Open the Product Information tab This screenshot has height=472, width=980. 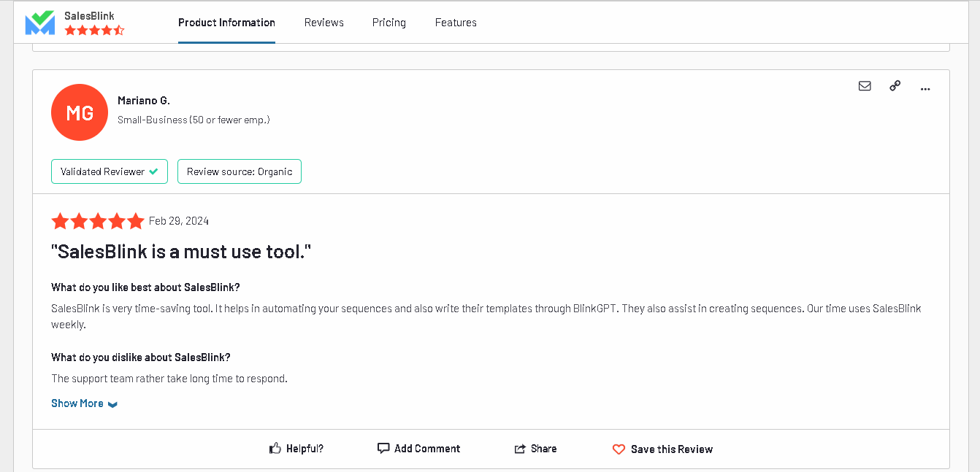[x=226, y=23]
